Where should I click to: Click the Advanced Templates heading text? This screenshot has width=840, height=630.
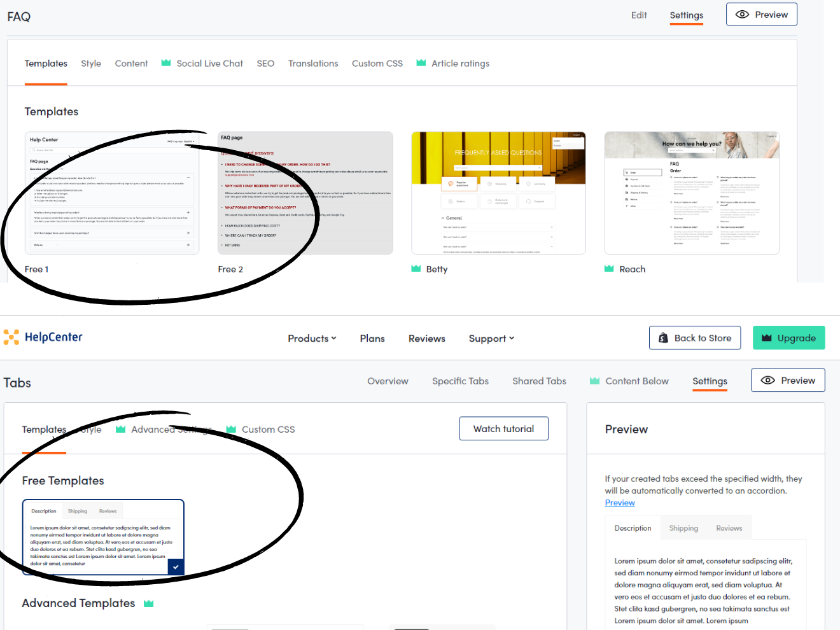point(78,603)
